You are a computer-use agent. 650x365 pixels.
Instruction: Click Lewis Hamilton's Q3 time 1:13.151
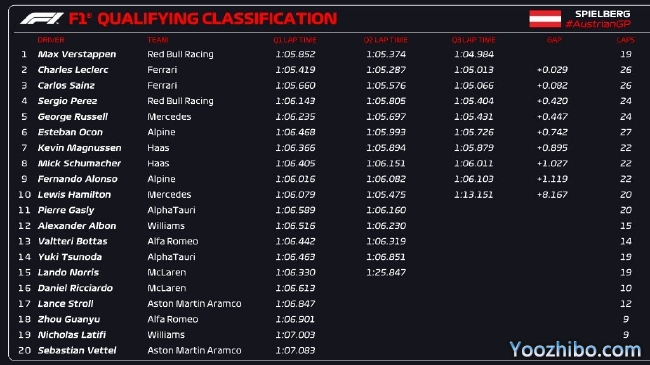point(473,195)
